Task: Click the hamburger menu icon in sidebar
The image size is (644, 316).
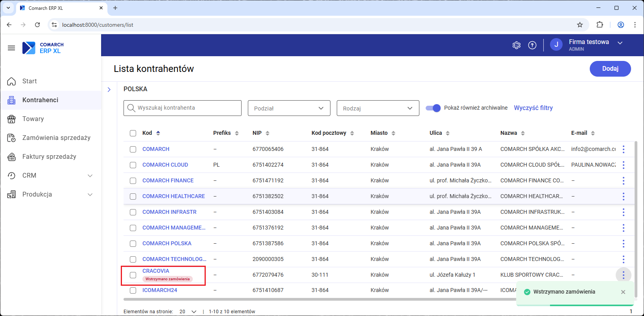Action: click(11, 48)
